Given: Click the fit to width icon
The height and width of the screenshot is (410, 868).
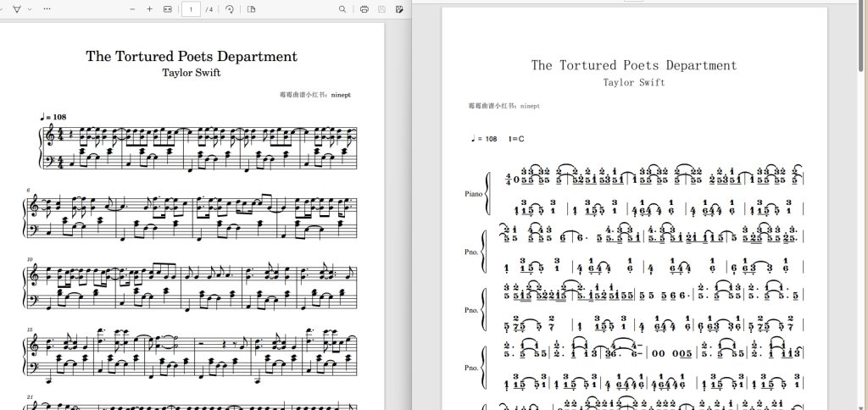Looking at the screenshot, I should [167, 8].
